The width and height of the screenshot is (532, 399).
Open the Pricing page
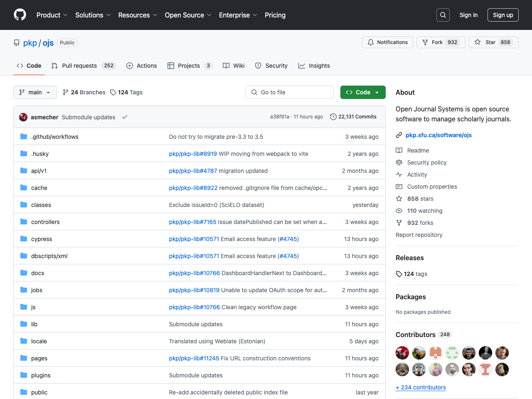[x=275, y=15]
